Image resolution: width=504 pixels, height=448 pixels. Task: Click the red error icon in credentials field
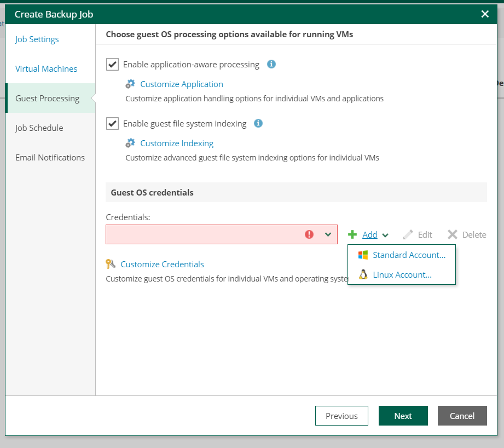(x=309, y=234)
